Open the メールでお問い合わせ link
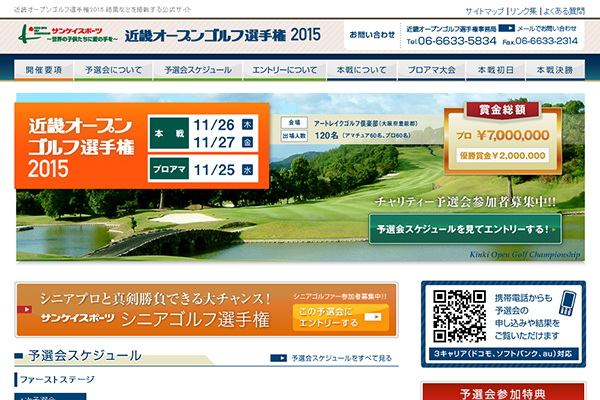600x400 pixels. point(546,28)
